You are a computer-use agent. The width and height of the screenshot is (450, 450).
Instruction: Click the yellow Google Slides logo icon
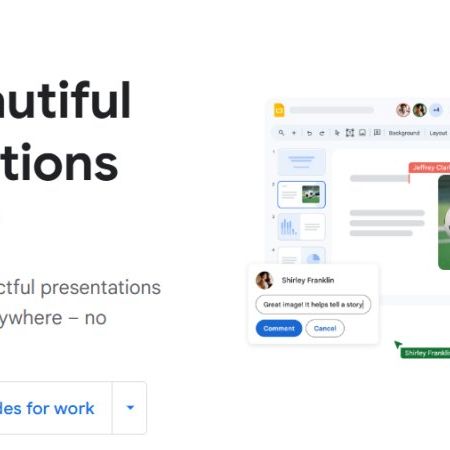click(x=279, y=110)
